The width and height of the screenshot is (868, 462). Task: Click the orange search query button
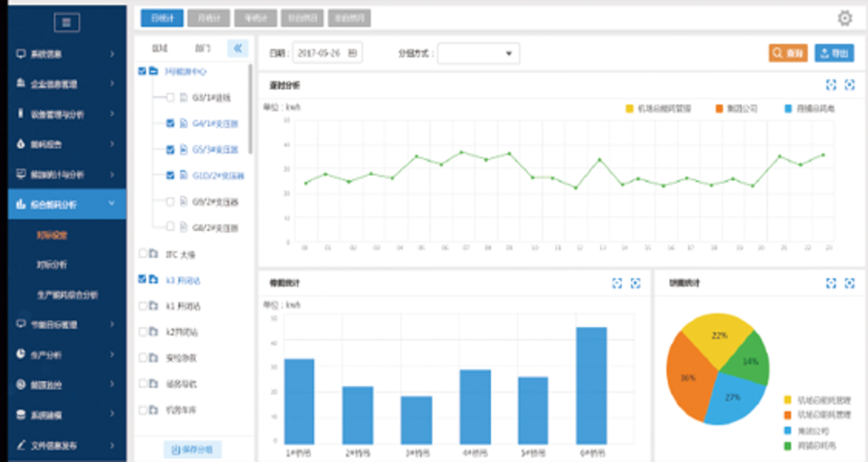pos(788,53)
